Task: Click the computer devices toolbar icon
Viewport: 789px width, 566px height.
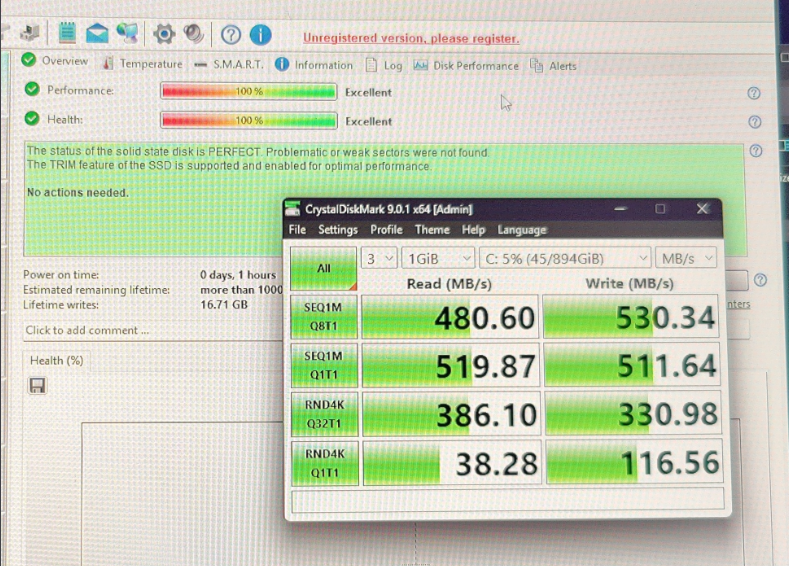Action: point(30,33)
